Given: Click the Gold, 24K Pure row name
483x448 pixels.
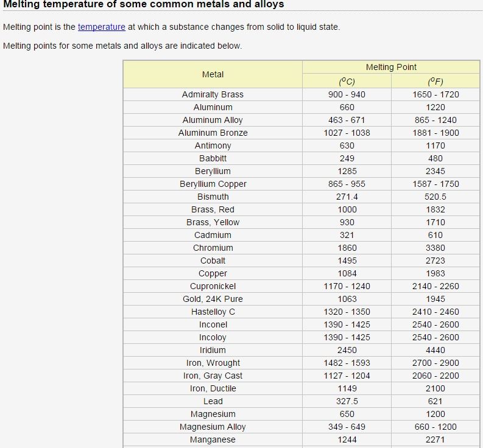Looking at the screenshot, I should (x=213, y=299).
